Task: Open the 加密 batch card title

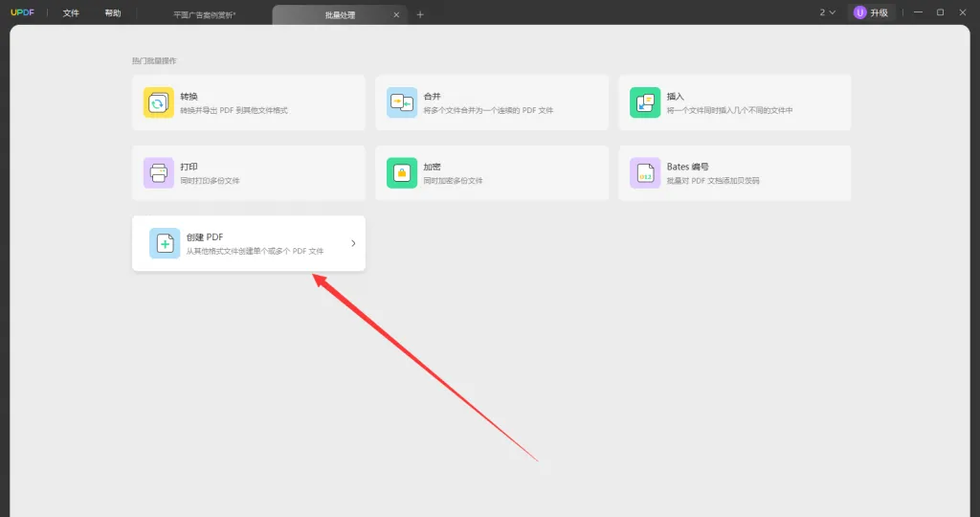Action: (433, 167)
